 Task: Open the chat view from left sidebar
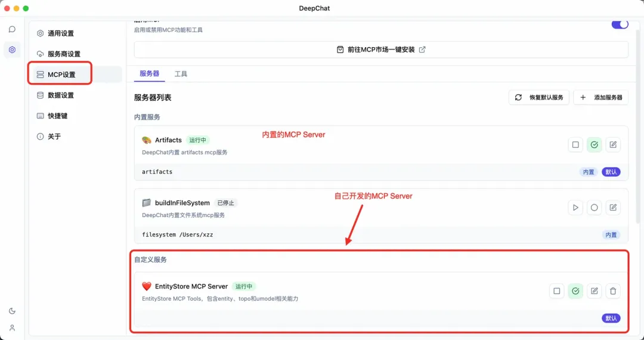12,29
